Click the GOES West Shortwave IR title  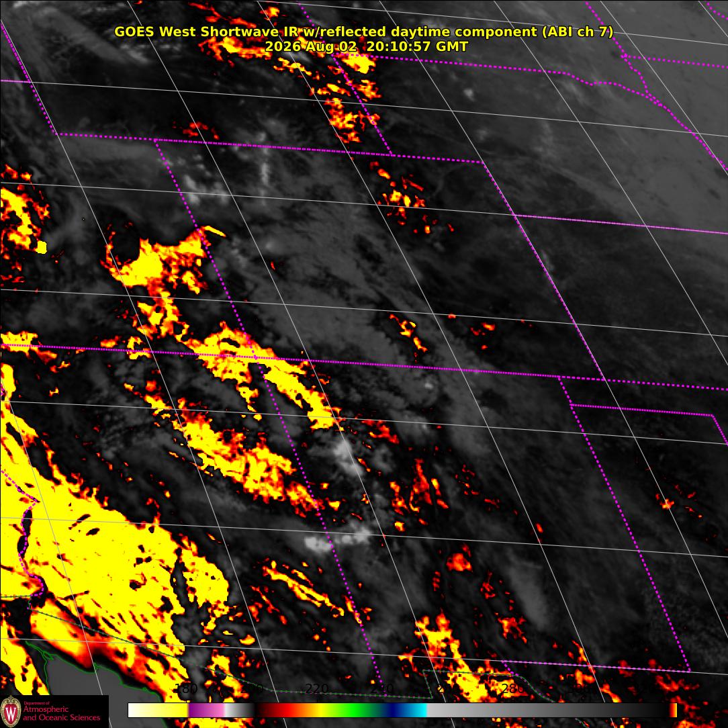363,32
